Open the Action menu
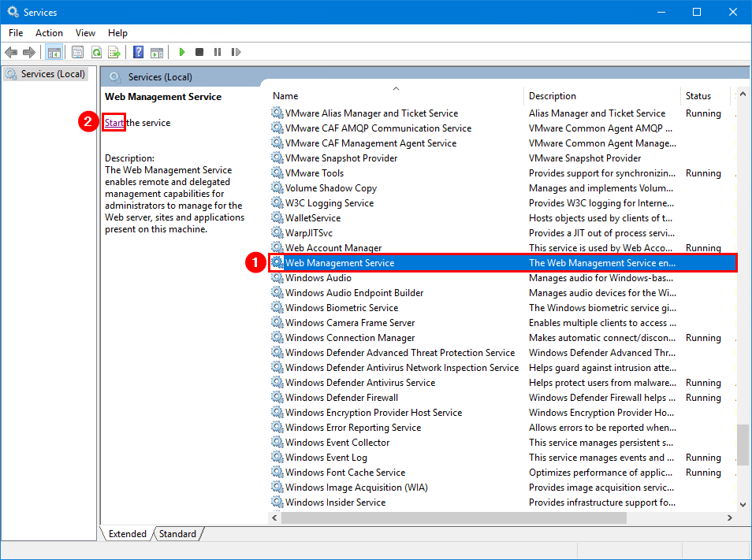 click(x=49, y=33)
